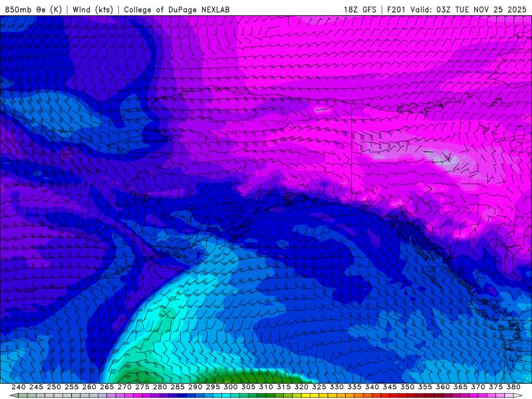
Task: Click the 'College of DuPage NEXLAB' text
Action: (177, 10)
